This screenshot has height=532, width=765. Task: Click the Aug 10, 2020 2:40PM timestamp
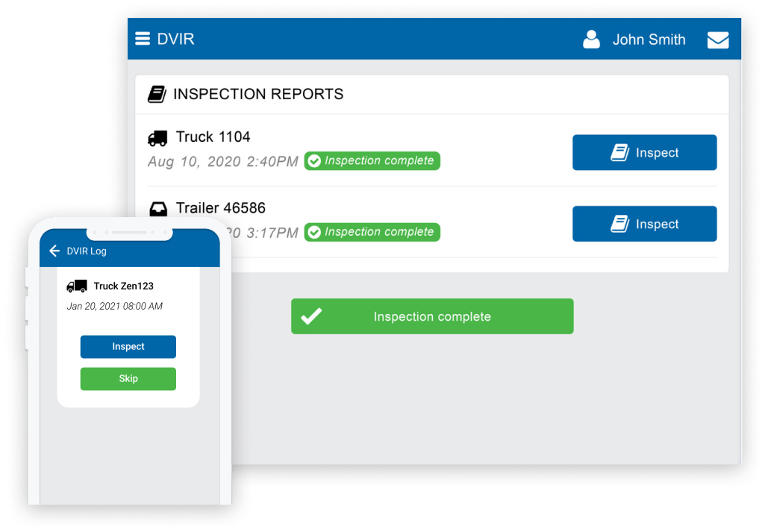[x=222, y=161]
